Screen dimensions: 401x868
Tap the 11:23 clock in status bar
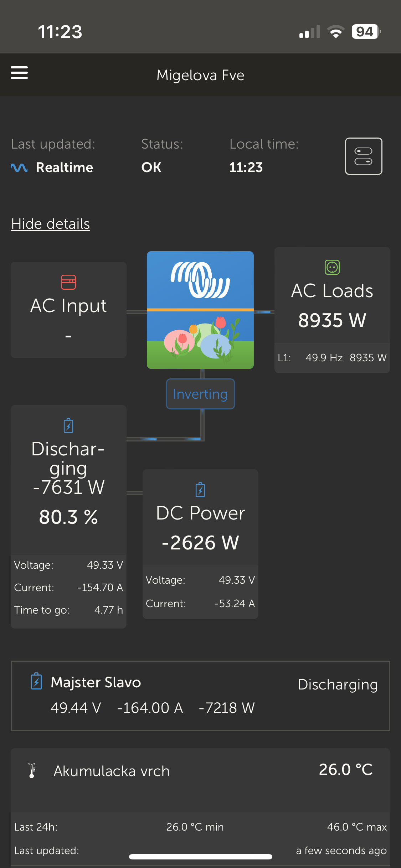[60, 32]
